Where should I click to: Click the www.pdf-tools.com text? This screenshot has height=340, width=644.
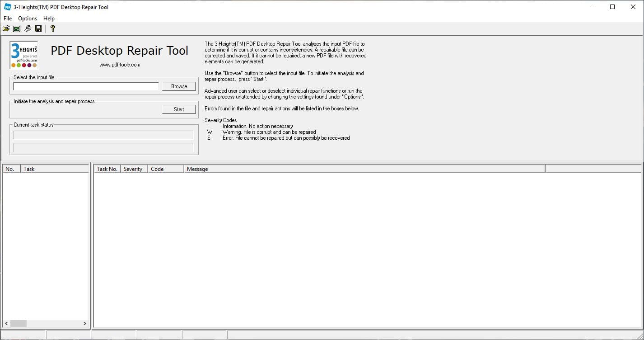coord(120,65)
